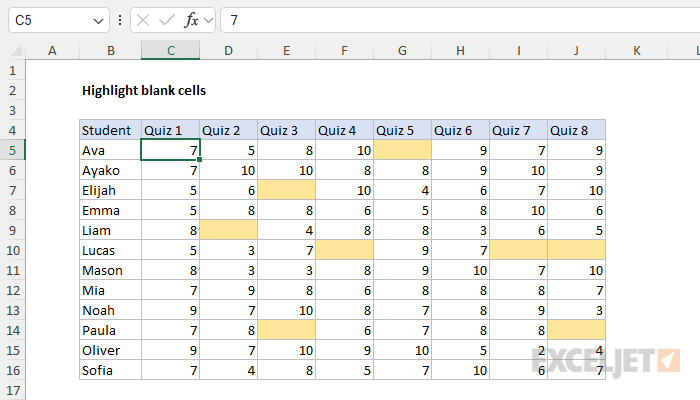700x400 pixels.
Task: Select column B header
Action: pos(111,50)
